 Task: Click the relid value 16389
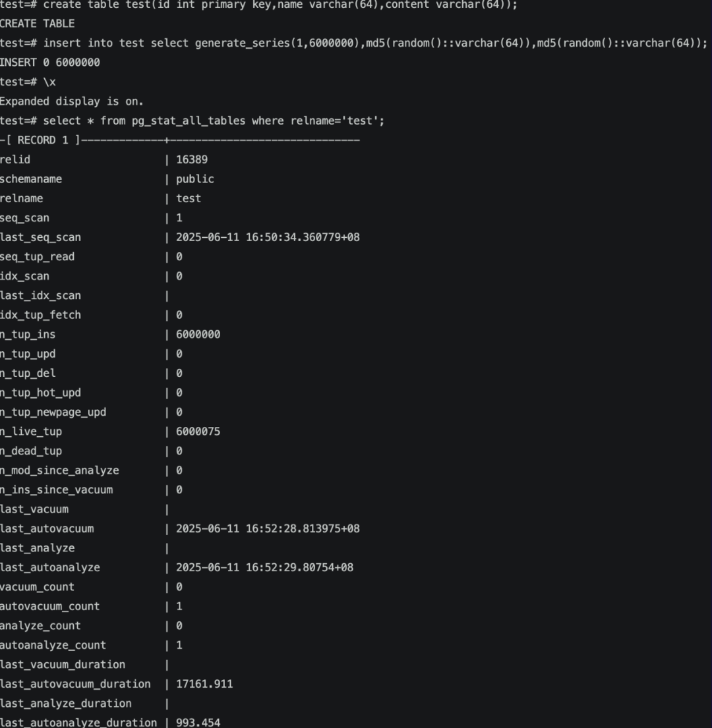(192, 159)
